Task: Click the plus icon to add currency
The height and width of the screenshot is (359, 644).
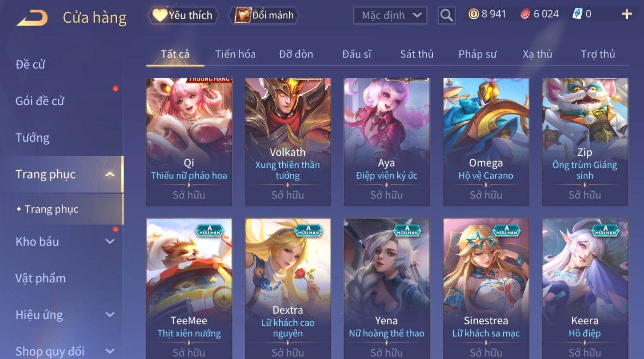Action: point(626,15)
